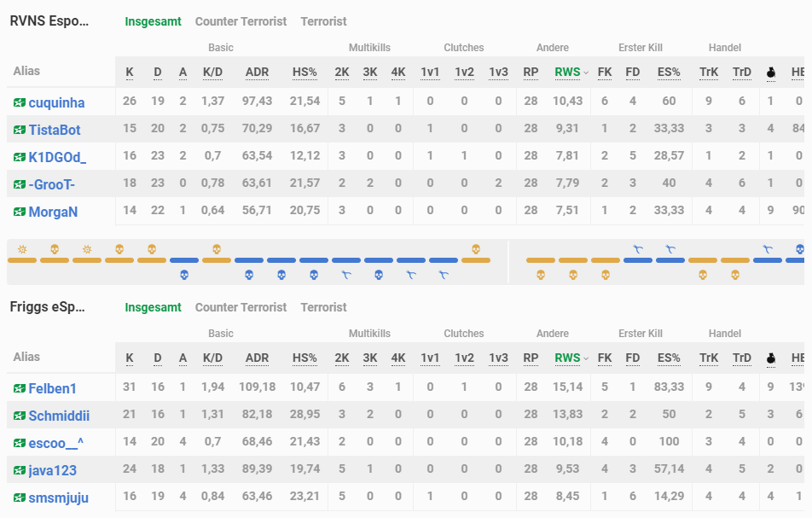This screenshot has height=518, width=812.
Task: Click the badge icon beside MorgaN
Action: pyautogui.click(x=19, y=212)
